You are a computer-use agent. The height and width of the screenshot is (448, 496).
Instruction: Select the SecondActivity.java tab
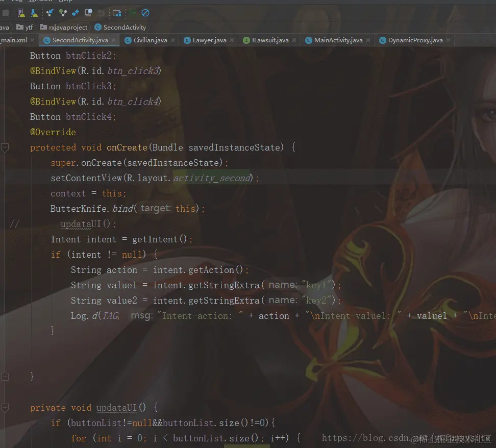pos(76,40)
